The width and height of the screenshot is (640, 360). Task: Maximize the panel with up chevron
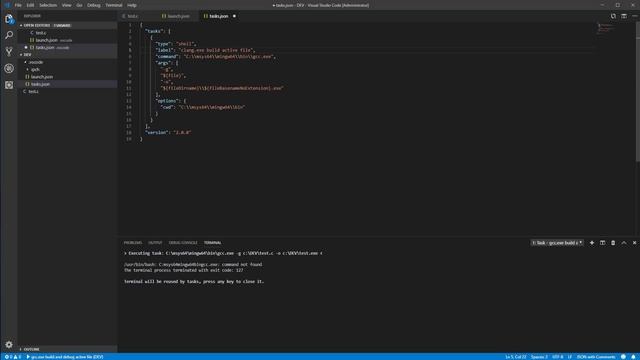point(624,242)
